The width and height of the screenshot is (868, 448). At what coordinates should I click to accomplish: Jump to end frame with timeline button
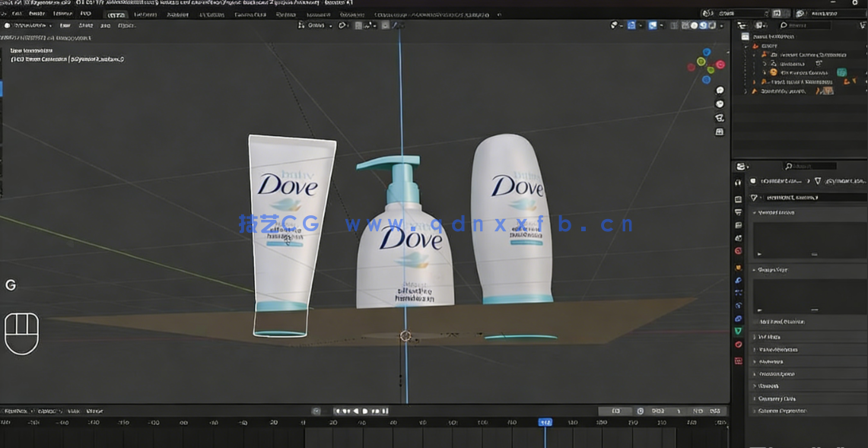(x=385, y=411)
